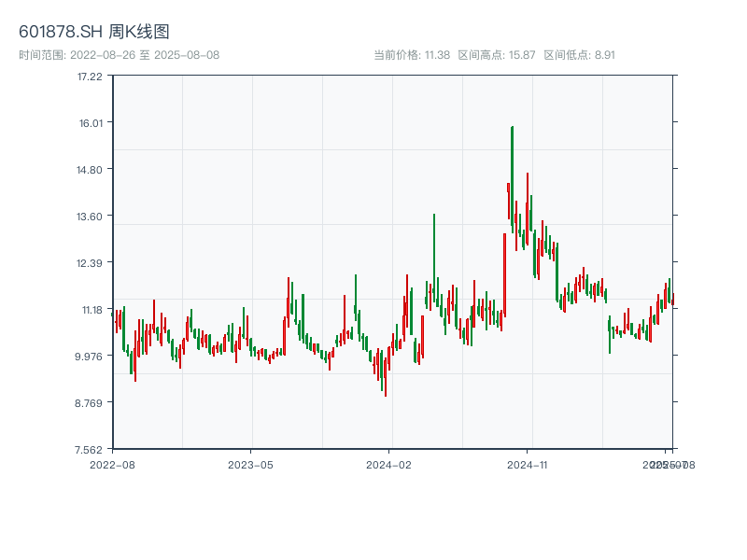Select the 2022-08 x-axis date marker
The height and width of the screenshot is (560, 747).
(x=112, y=464)
